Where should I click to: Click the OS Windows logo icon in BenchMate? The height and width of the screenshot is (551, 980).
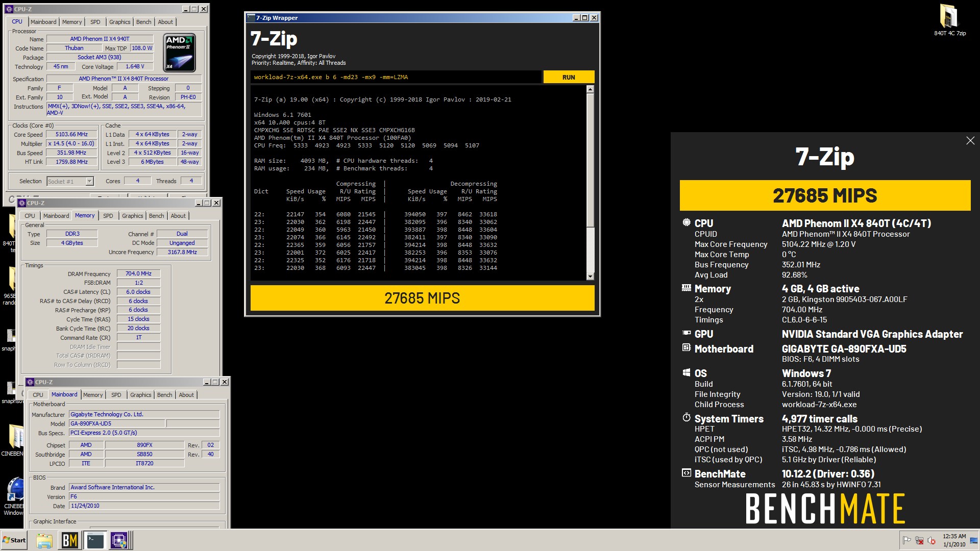tap(687, 372)
